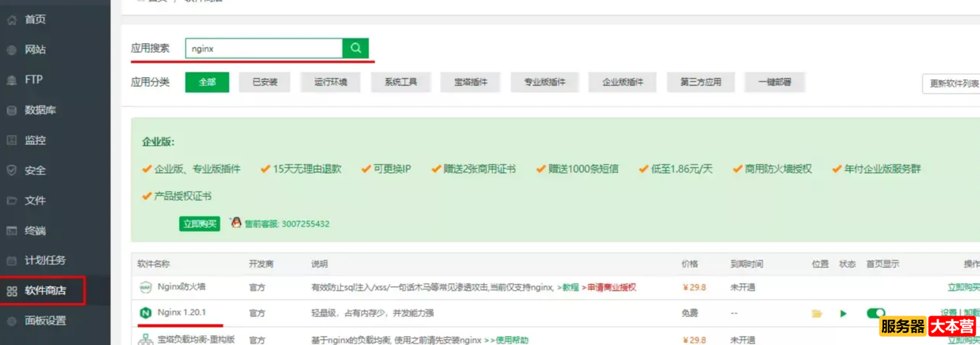Click the Nginx防火墙 shield icon
Image resolution: width=980 pixels, height=345 pixels.
click(x=145, y=288)
